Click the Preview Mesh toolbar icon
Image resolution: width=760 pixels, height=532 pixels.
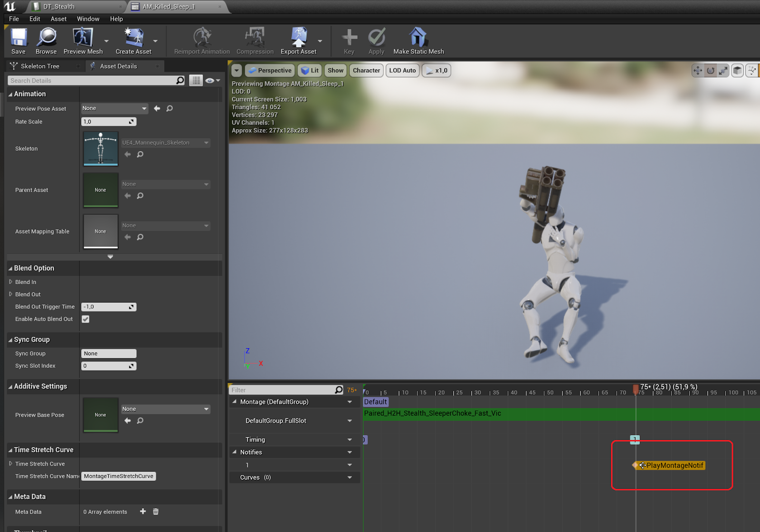[83, 38]
